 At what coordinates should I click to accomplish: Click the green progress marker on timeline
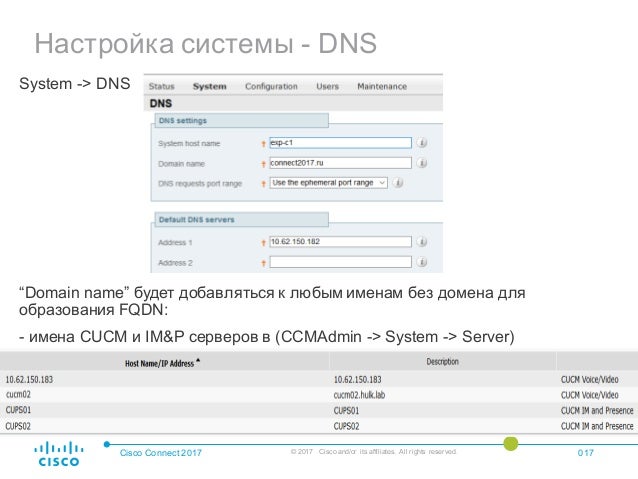[511, 444]
